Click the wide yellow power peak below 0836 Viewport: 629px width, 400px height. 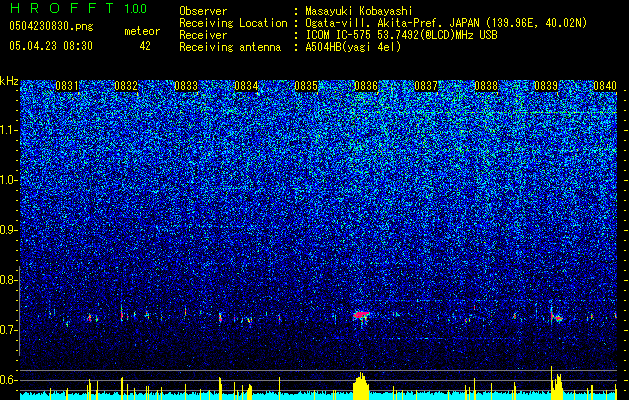tap(361, 386)
